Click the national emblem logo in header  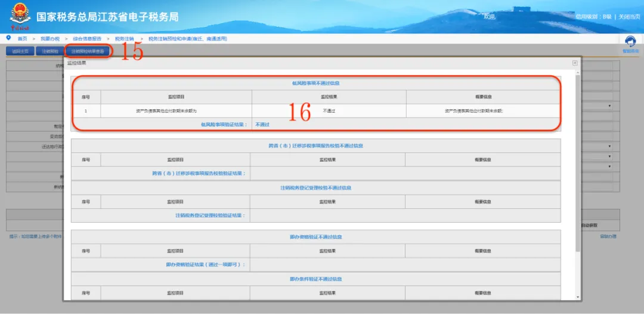(x=19, y=17)
